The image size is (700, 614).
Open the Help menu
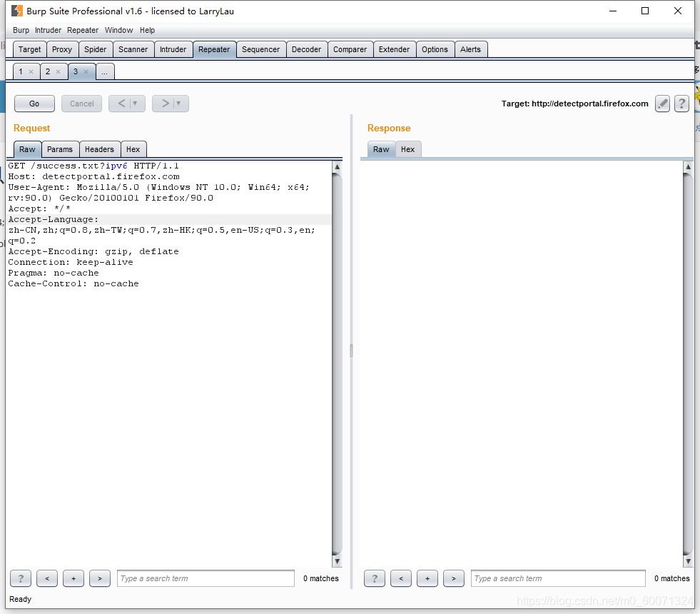click(x=147, y=31)
